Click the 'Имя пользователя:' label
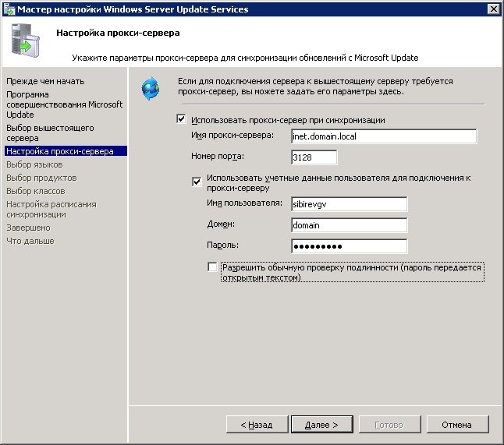This screenshot has width=504, height=445. (x=244, y=203)
